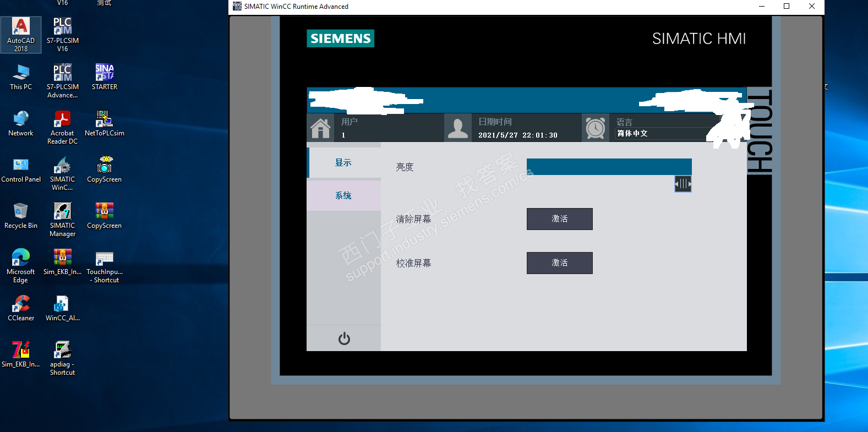Select the This PC desktop icon
Screen dimensions: 868x432
tap(21, 77)
